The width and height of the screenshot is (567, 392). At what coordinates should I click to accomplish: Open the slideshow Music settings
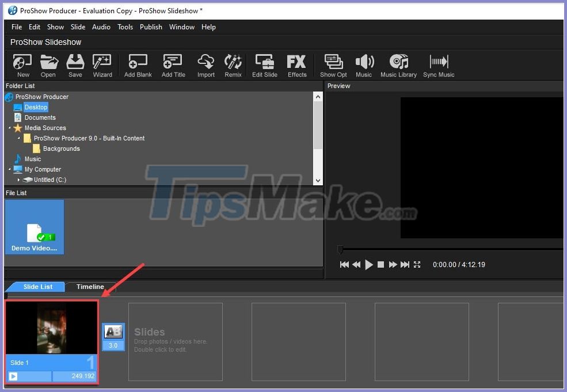(x=364, y=64)
